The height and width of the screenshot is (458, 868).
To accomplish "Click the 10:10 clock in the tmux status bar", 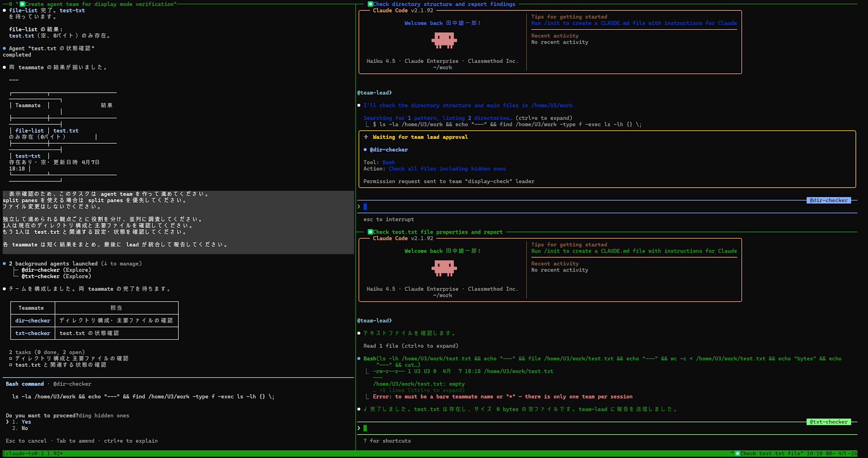I will [815, 454].
